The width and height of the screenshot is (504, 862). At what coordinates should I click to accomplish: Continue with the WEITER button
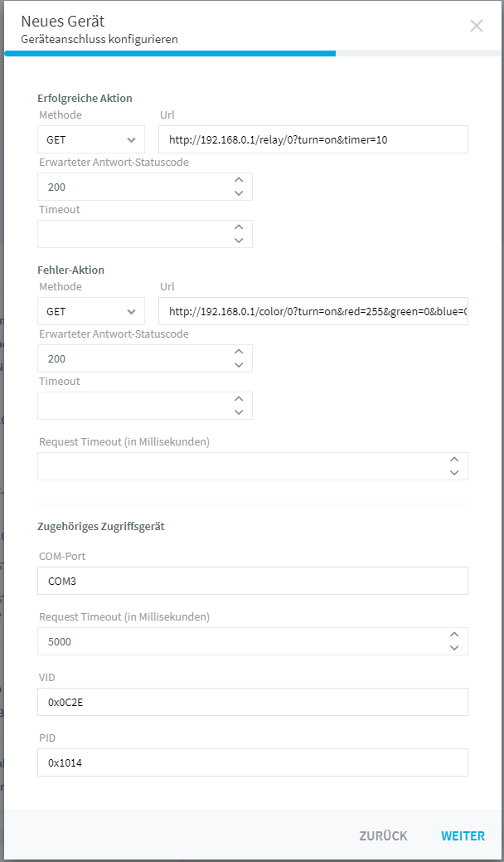[463, 835]
